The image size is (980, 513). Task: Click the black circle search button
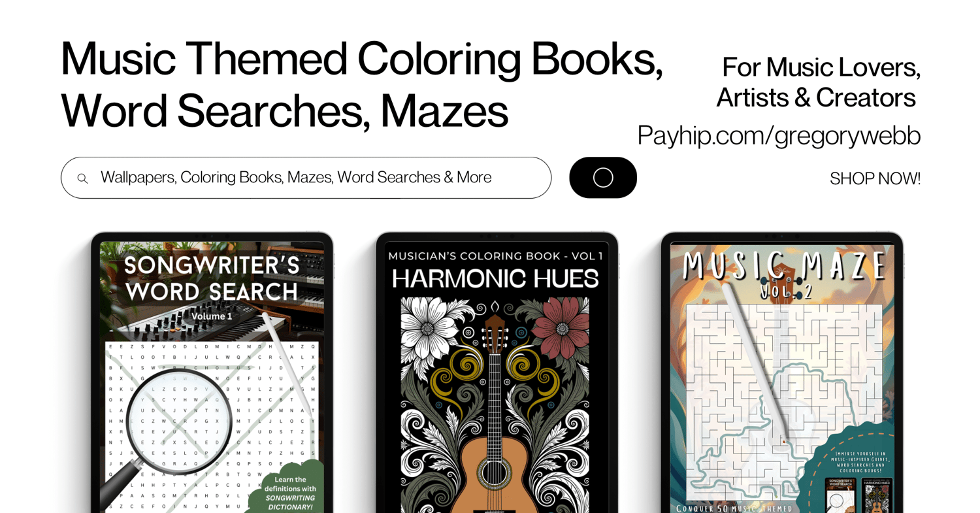pos(602,178)
